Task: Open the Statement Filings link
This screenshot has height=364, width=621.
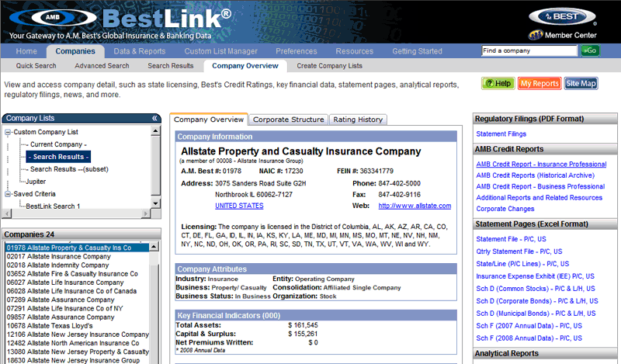Action: pos(501,133)
